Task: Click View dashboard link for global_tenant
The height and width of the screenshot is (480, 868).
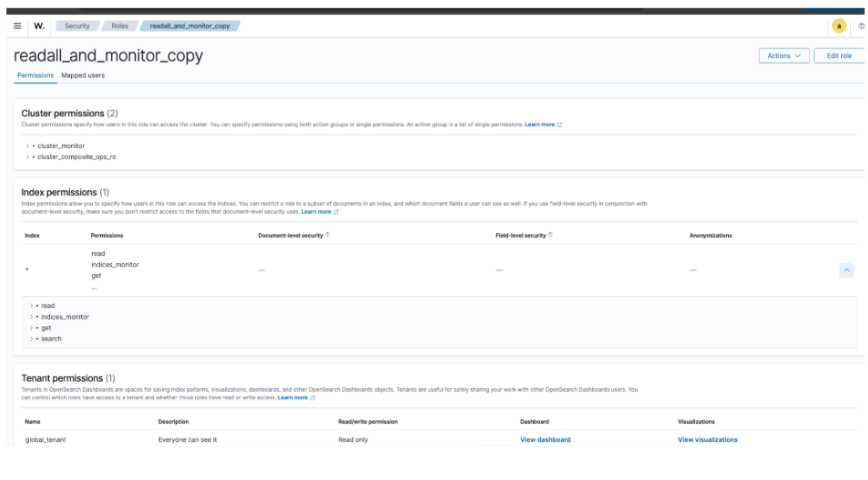Action: (x=545, y=440)
